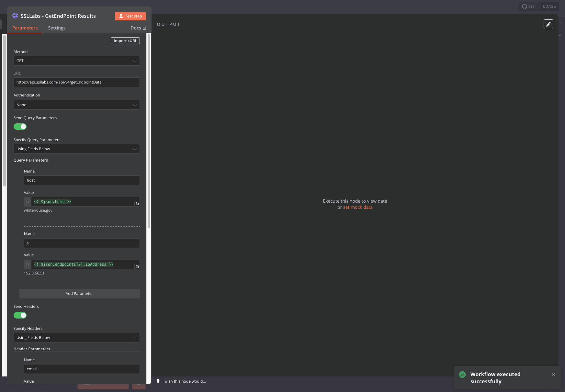Open expression editor for host value
The image size is (565, 392).
point(137,204)
